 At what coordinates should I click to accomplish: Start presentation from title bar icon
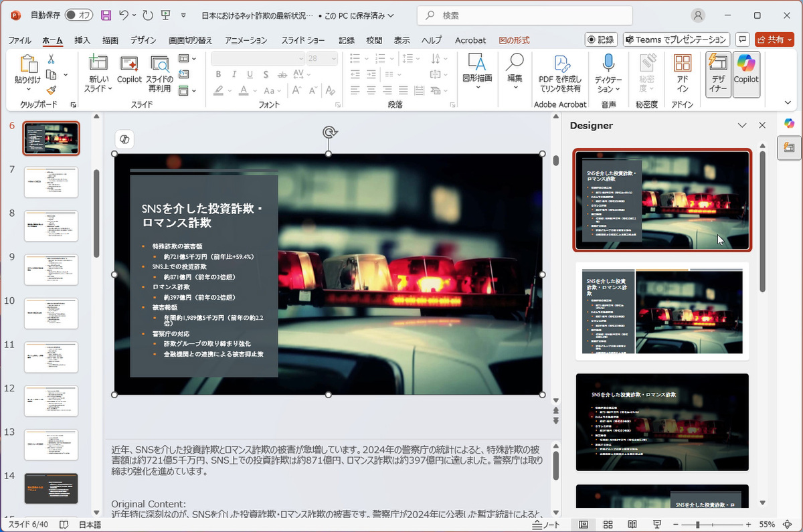165,15
